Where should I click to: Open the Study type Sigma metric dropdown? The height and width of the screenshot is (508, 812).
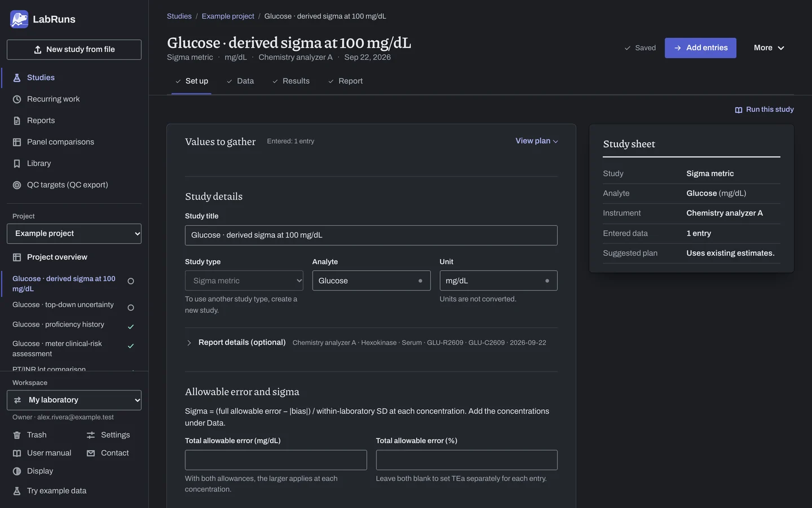click(244, 281)
